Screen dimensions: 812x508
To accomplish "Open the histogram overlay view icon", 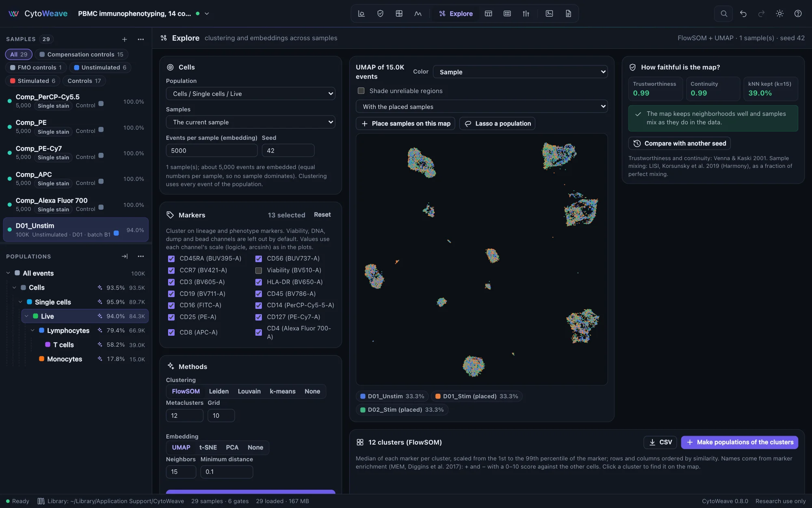I will (418, 13).
